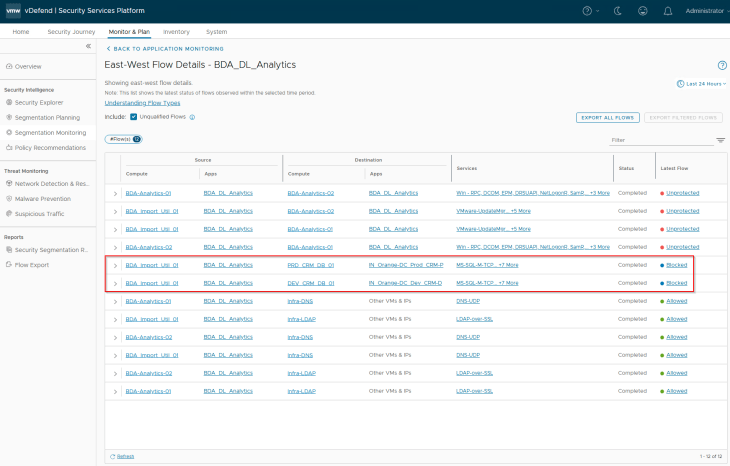Open Security Explorer in sidebar

point(39,102)
